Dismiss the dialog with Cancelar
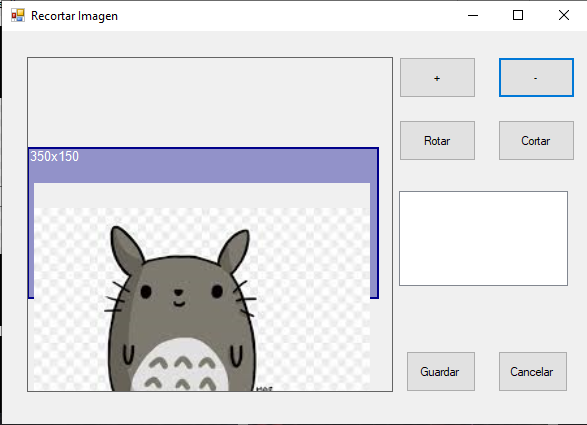587x425 pixels. click(532, 371)
